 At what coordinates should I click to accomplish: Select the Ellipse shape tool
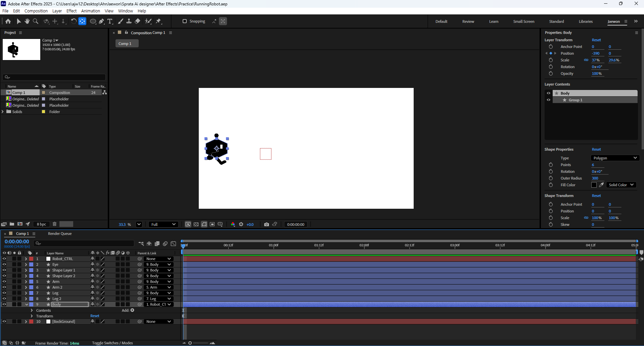pos(93,21)
